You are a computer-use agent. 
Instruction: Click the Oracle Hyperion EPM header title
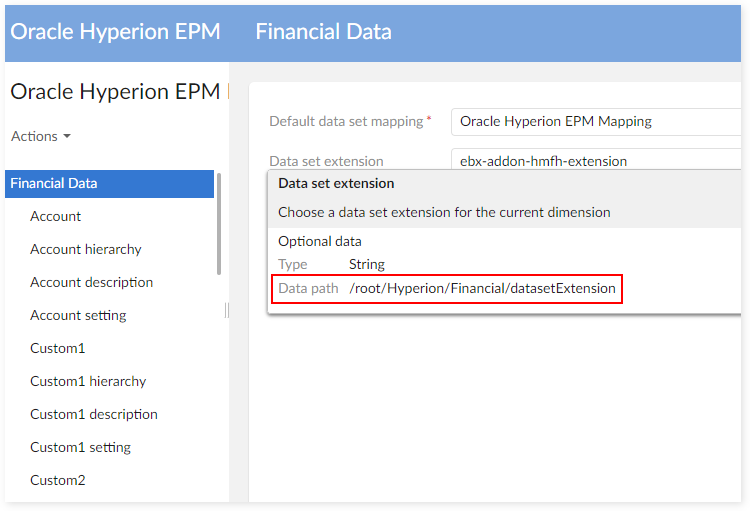click(115, 31)
